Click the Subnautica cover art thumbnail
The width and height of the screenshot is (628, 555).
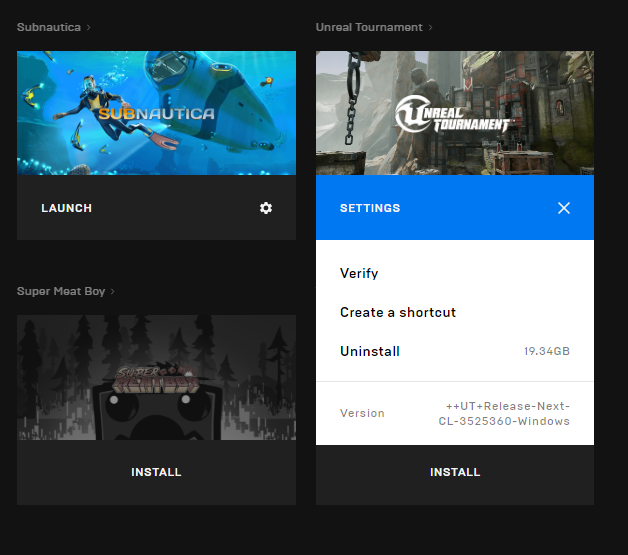point(156,113)
